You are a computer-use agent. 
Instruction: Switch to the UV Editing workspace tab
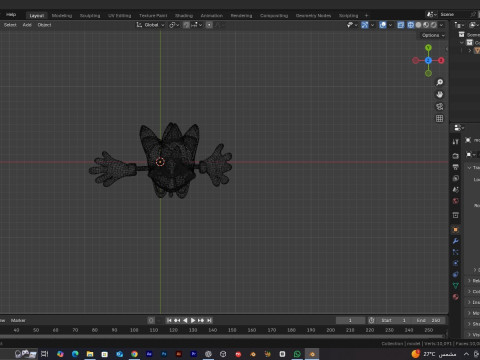[119, 15]
